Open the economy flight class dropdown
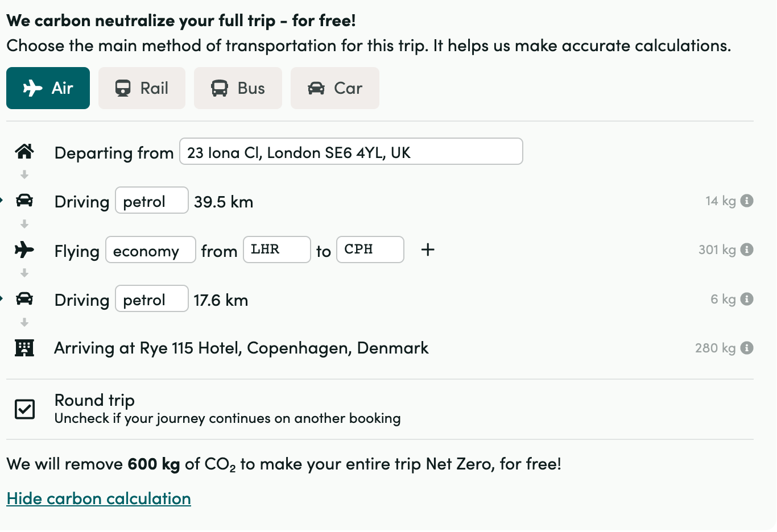777x532 pixels. tap(151, 250)
